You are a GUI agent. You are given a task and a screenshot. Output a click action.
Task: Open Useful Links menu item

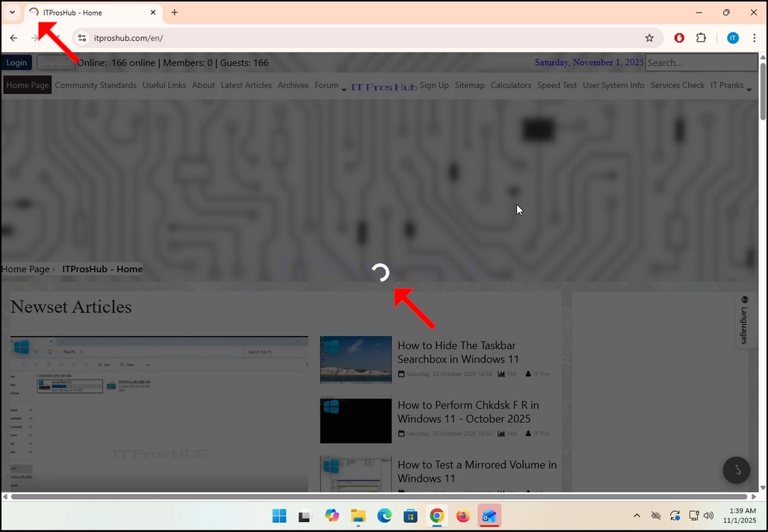pyautogui.click(x=164, y=85)
